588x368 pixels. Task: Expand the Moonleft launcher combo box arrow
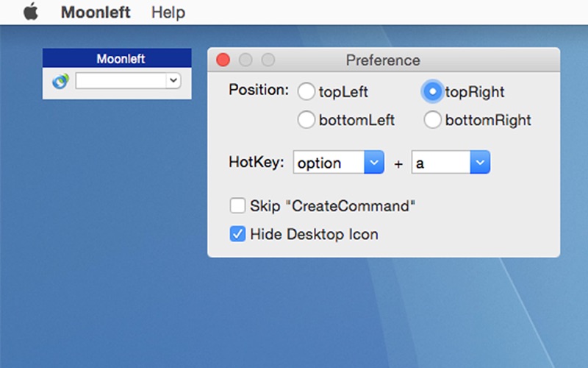coord(173,80)
